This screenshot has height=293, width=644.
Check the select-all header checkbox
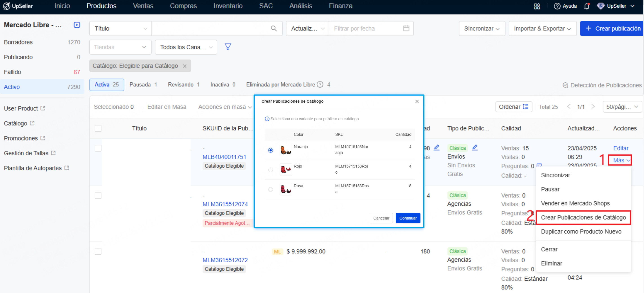click(98, 128)
